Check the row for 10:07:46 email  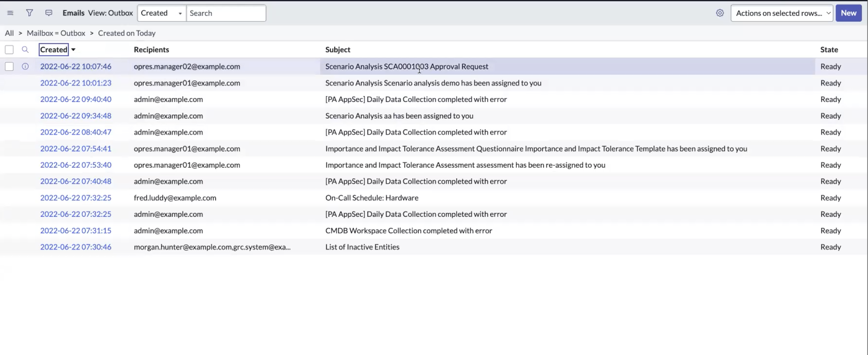9,66
